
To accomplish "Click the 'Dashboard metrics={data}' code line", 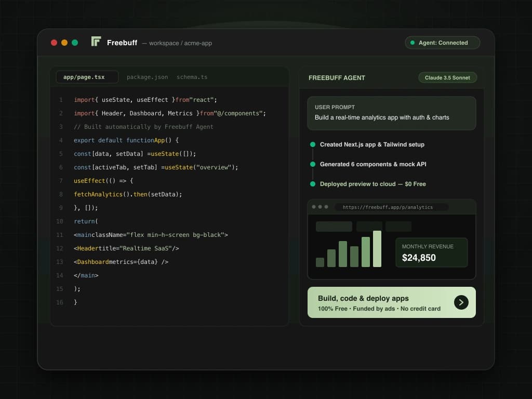I will [x=121, y=262].
